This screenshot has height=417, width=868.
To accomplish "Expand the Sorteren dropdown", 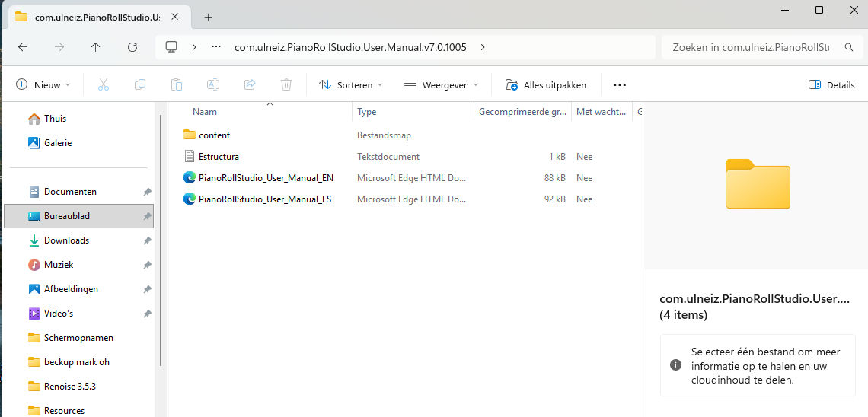I will 350,85.
